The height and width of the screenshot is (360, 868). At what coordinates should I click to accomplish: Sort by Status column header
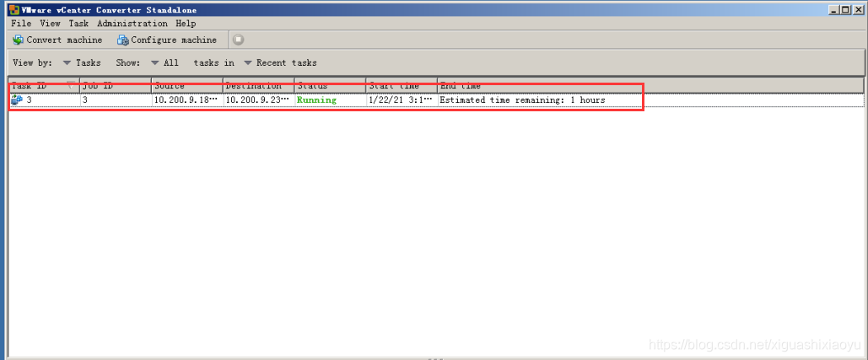(x=330, y=86)
